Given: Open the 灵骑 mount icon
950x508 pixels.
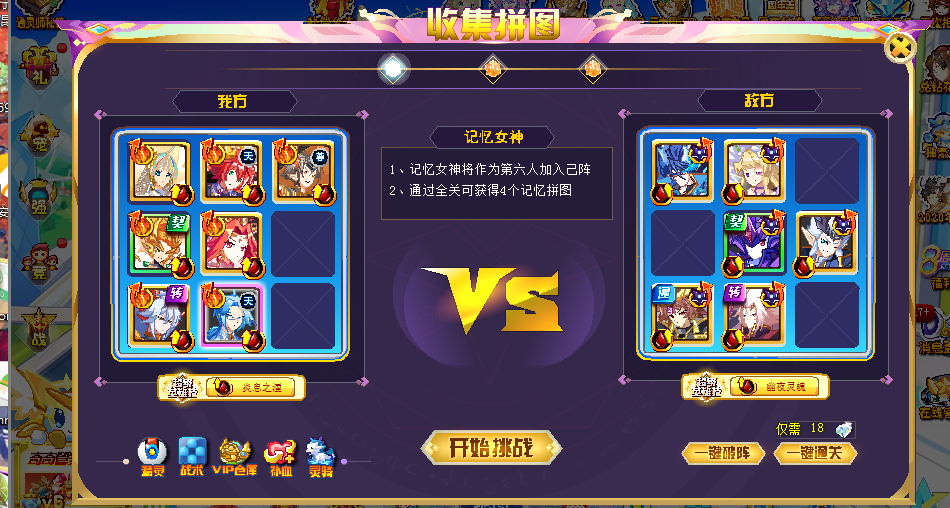Looking at the screenshot, I should pyautogui.click(x=320, y=456).
